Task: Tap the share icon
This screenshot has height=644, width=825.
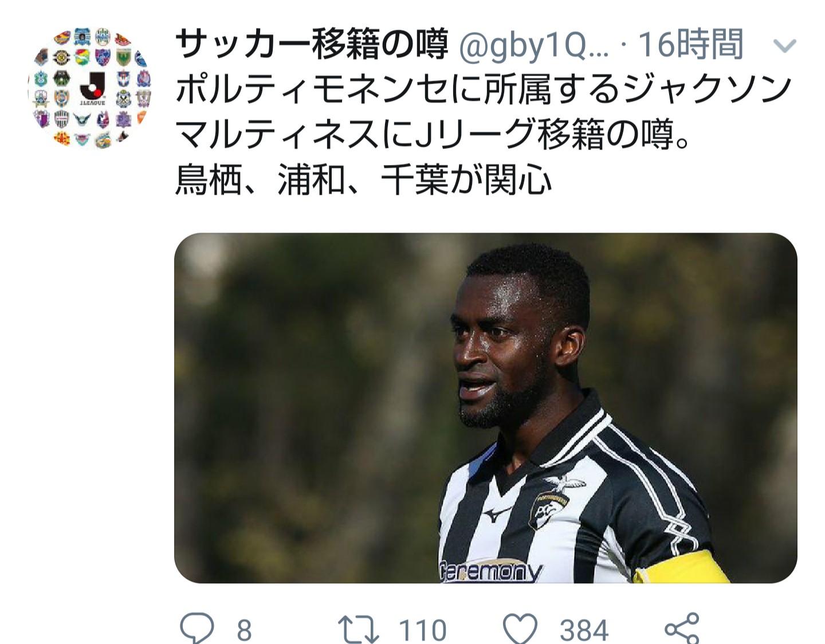Action: 682,629
